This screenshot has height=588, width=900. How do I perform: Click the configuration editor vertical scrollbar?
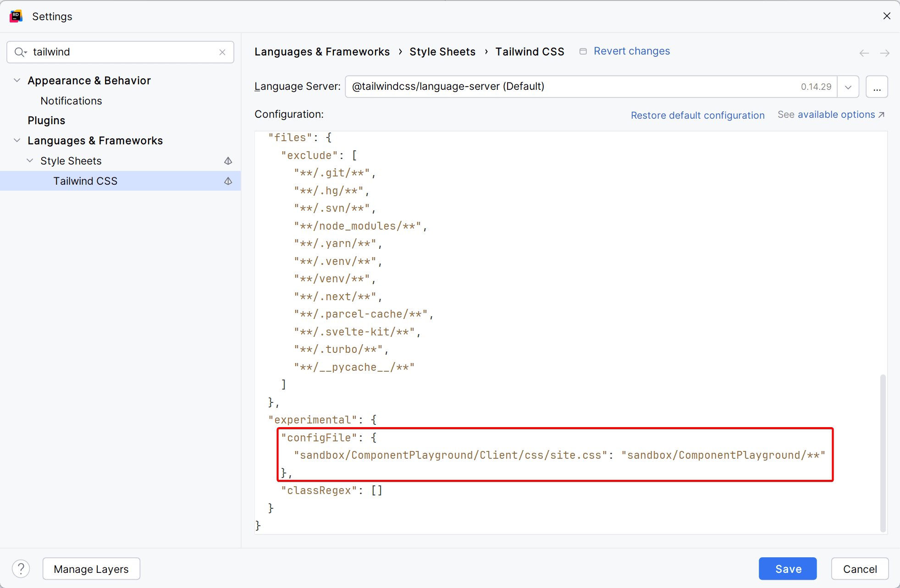pyautogui.click(x=883, y=453)
